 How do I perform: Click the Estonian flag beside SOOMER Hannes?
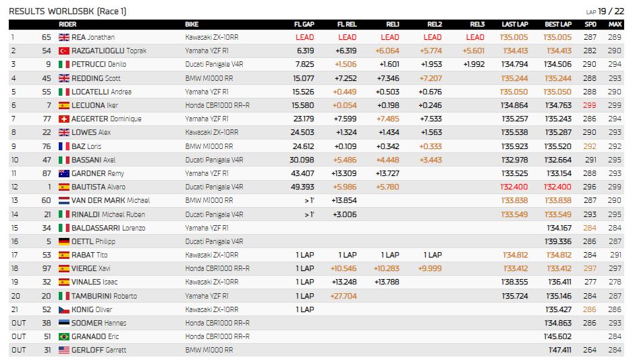[64, 323]
